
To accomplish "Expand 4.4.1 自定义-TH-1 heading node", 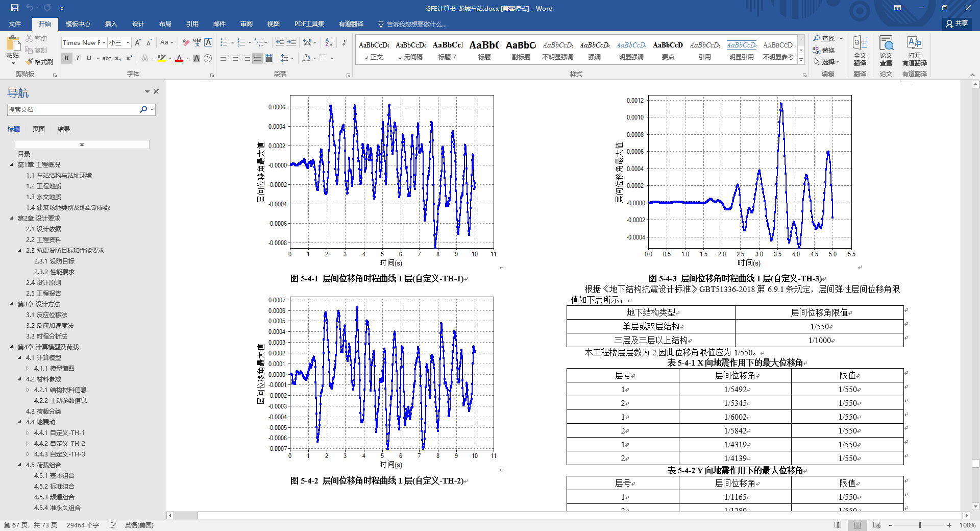I will (x=28, y=432).
